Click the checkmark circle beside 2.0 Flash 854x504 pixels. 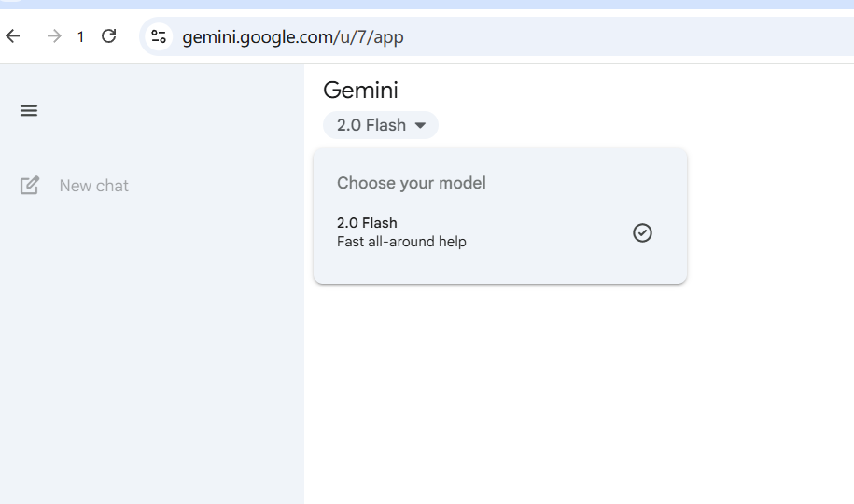tap(643, 232)
